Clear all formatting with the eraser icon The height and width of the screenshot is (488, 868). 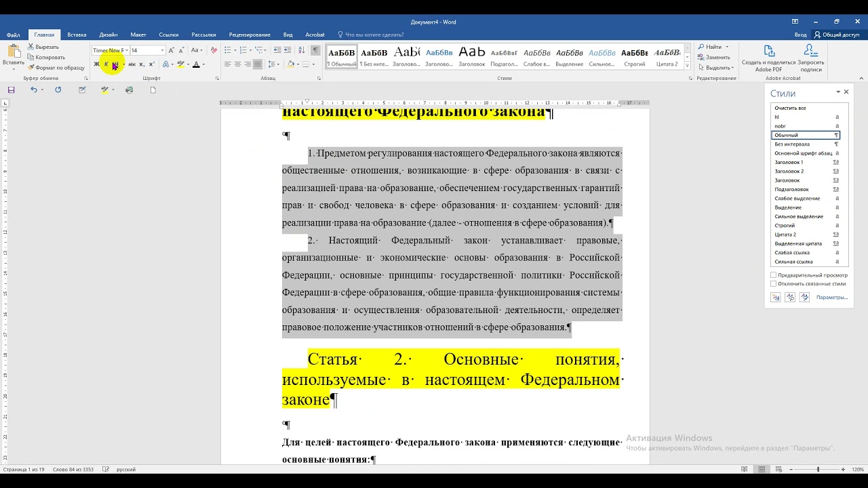tap(214, 50)
